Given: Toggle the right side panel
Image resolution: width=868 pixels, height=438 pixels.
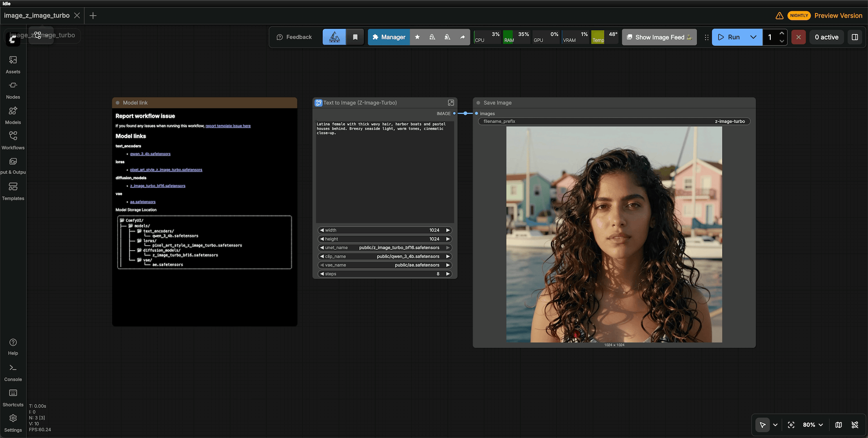Looking at the screenshot, I should pos(854,37).
